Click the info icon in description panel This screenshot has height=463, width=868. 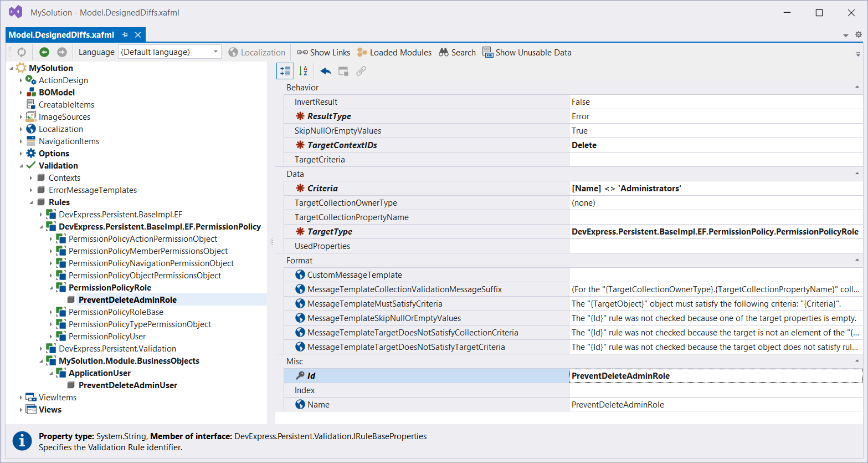(22, 441)
